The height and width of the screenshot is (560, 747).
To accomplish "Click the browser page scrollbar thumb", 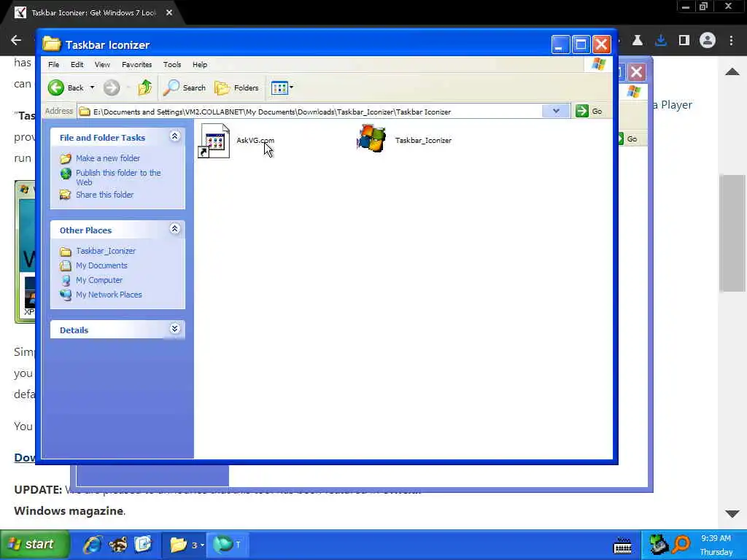I will (x=732, y=233).
